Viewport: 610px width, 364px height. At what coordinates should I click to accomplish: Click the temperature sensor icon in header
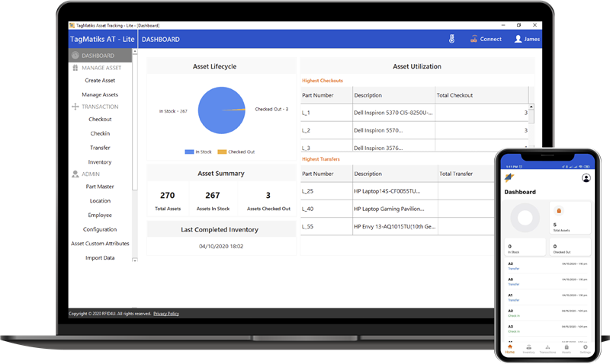(x=451, y=39)
